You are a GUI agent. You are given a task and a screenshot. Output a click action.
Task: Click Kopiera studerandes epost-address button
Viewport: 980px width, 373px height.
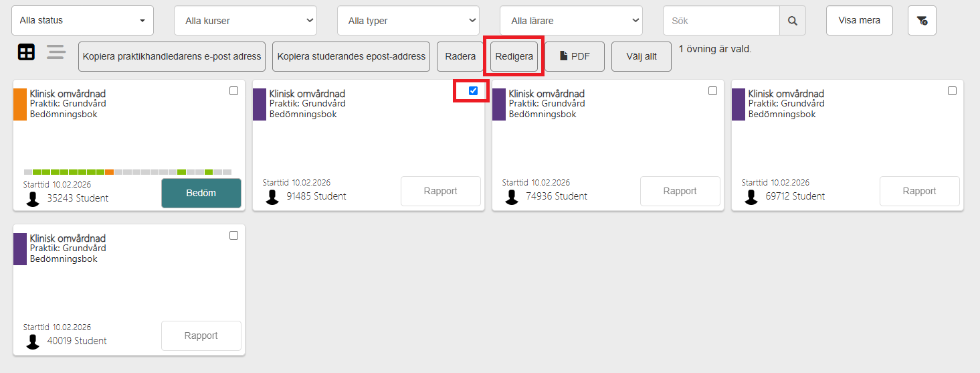[351, 57]
